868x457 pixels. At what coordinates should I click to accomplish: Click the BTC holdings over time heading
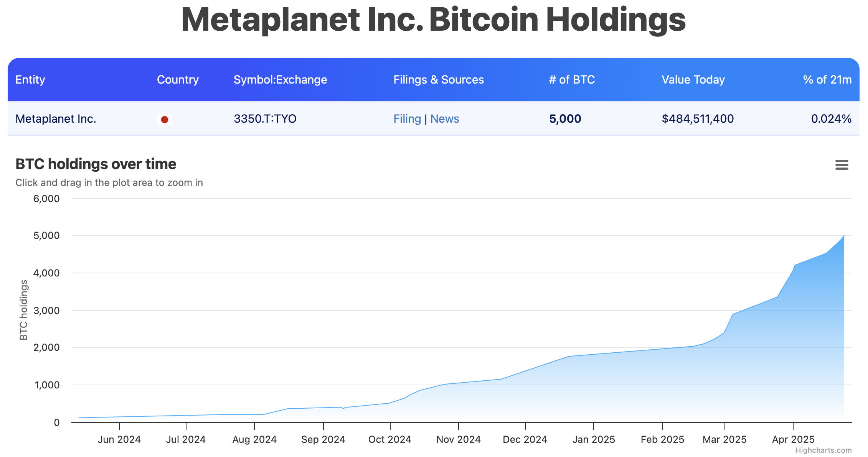96,164
